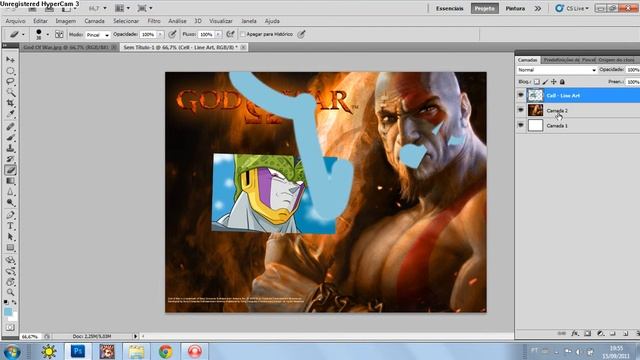
Task: Open the Opacidade slider arrow in options
Action: 160,35
